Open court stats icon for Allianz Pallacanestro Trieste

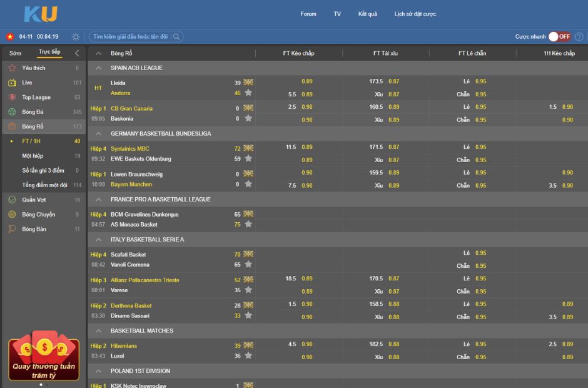248,279
